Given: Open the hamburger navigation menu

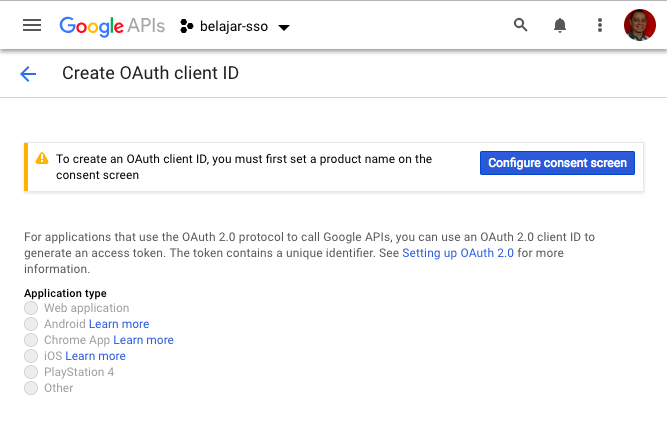Looking at the screenshot, I should coord(32,26).
